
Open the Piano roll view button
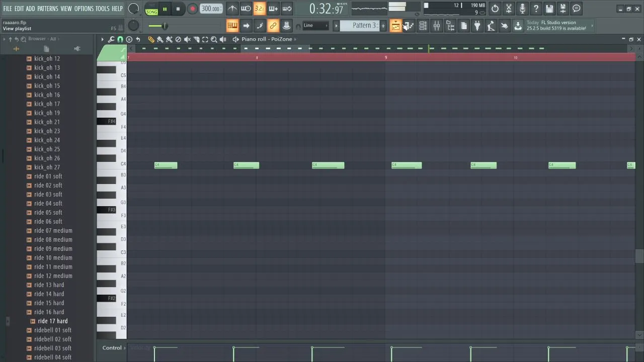coord(409,26)
